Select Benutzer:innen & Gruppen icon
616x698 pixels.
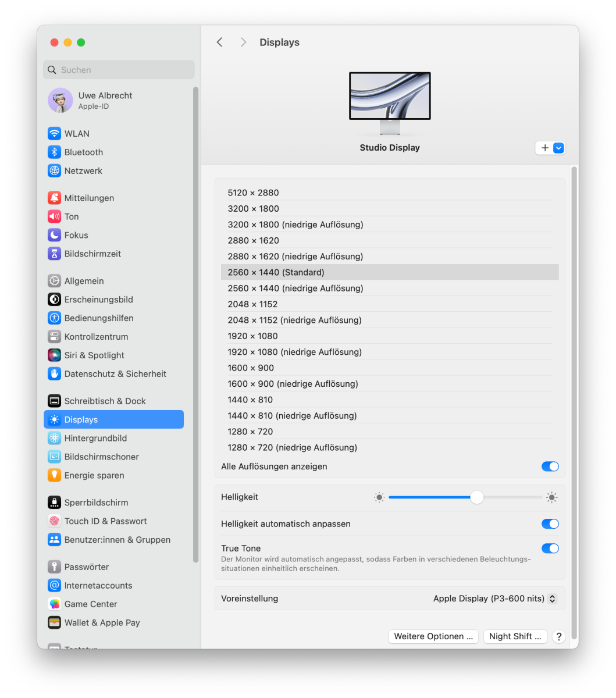(54, 540)
